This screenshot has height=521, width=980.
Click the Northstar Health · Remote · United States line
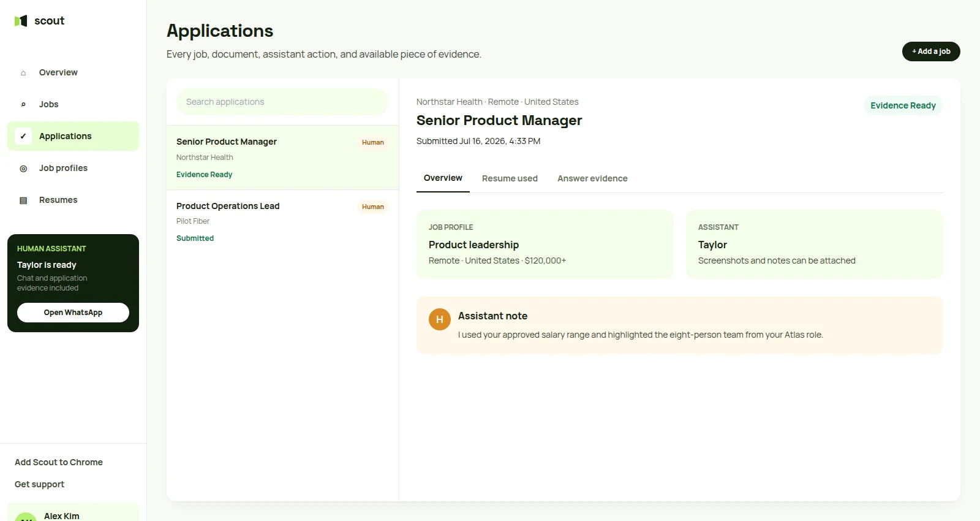click(497, 102)
